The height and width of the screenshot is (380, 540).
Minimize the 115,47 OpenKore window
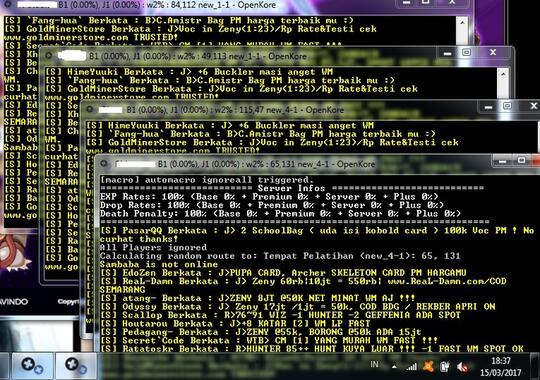click(488, 107)
